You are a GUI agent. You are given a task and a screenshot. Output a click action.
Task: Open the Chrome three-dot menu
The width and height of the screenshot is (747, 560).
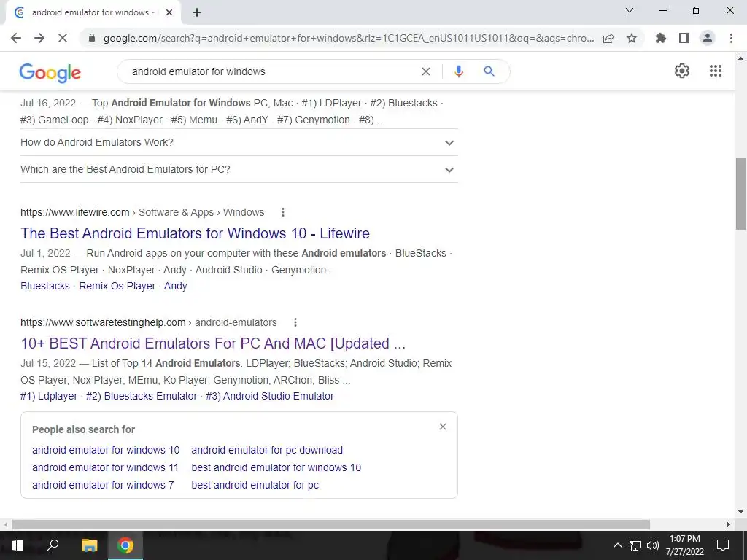(x=731, y=38)
